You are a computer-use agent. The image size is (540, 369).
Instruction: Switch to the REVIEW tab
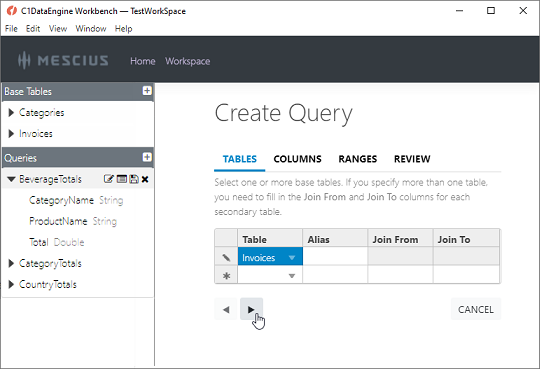tap(412, 159)
